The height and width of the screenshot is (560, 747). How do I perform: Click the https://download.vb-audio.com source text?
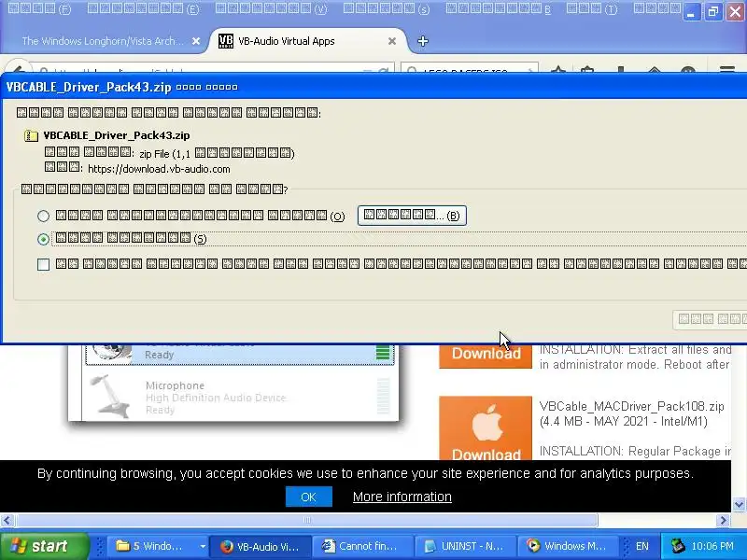(x=159, y=169)
